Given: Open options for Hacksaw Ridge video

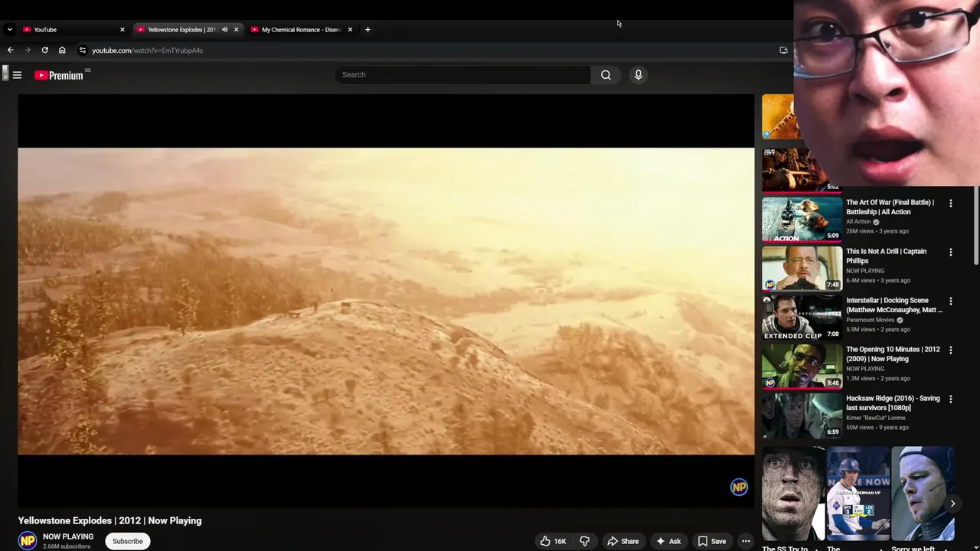Looking at the screenshot, I should coord(951,399).
